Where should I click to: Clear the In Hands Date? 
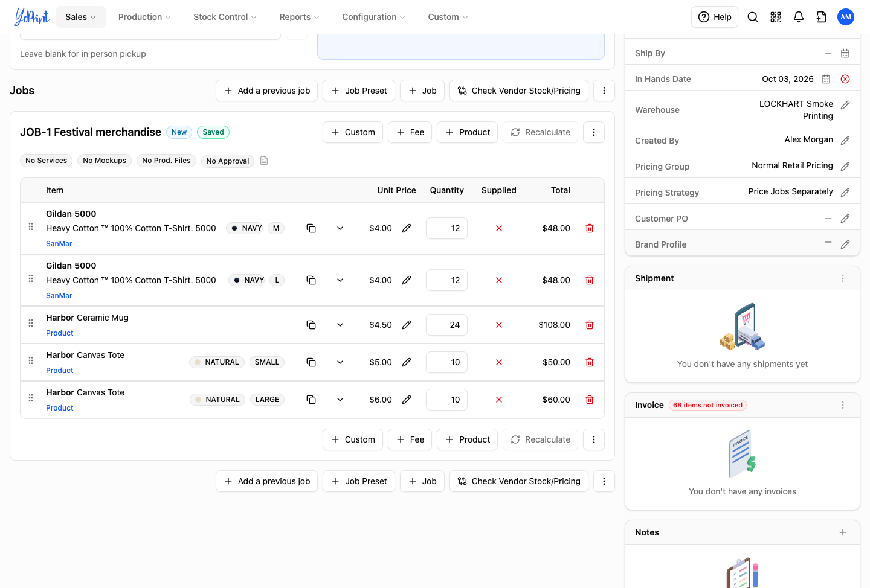tap(845, 79)
